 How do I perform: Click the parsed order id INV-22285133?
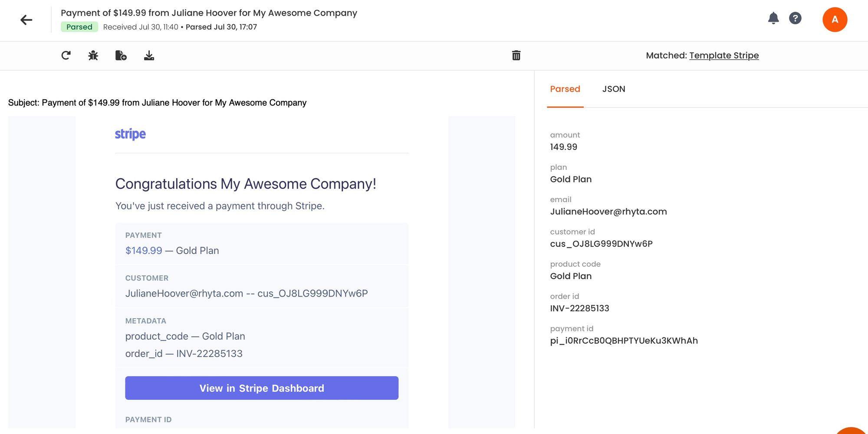(x=579, y=308)
